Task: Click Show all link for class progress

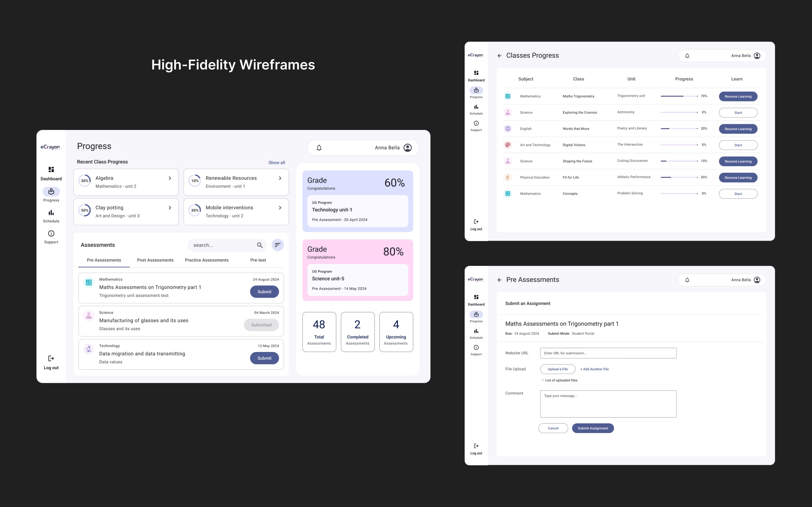Action: pyautogui.click(x=276, y=163)
